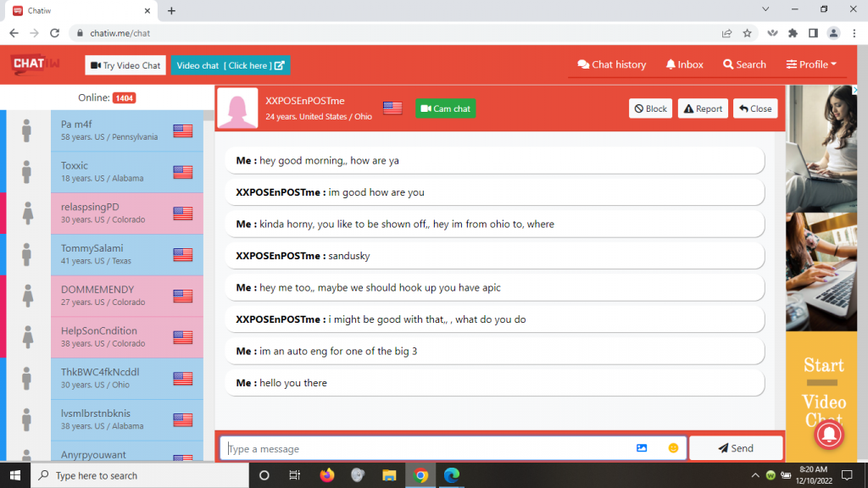Open the browser extensions puzzle icon
868x488 pixels.
pos(793,33)
